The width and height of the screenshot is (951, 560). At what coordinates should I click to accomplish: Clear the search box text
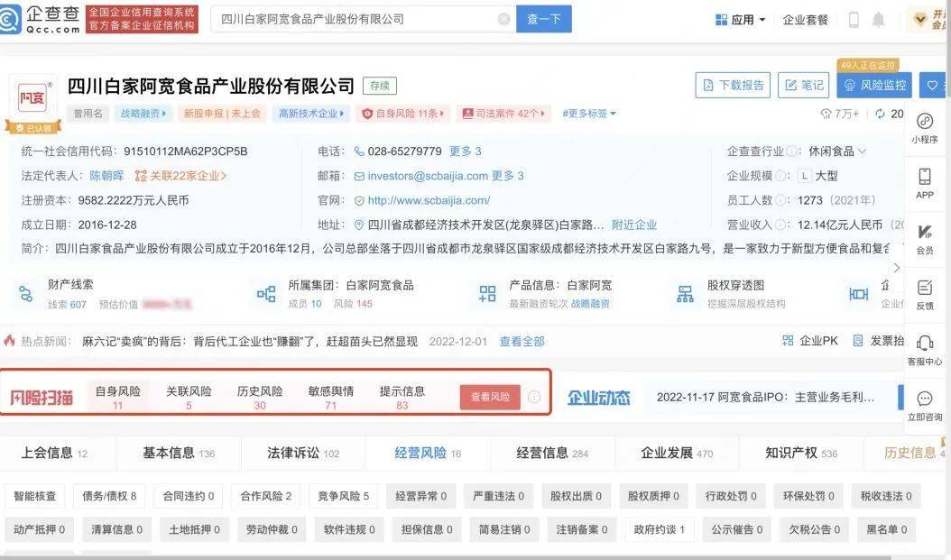coord(503,20)
